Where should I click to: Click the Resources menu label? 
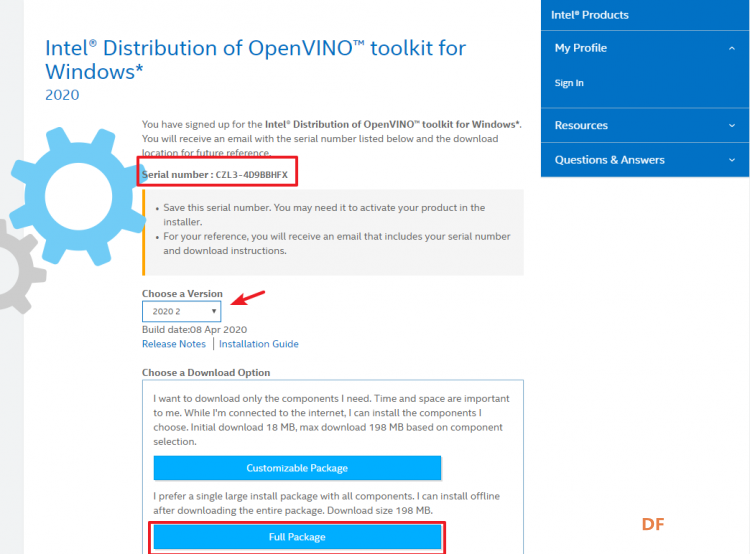click(x=581, y=125)
